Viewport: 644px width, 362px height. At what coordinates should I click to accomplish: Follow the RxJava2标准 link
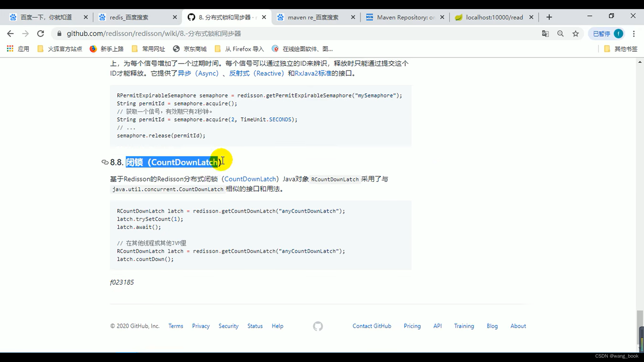[x=313, y=73]
